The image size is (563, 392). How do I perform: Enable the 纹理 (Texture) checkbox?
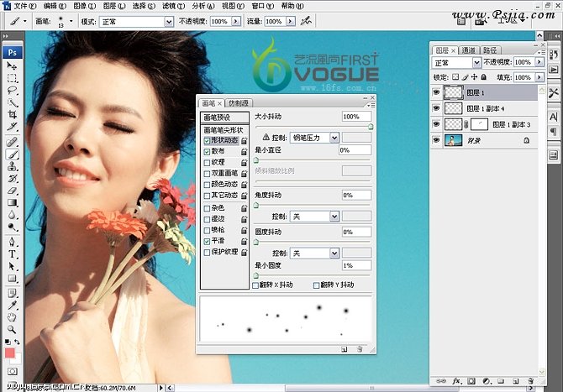click(x=208, y=163)
